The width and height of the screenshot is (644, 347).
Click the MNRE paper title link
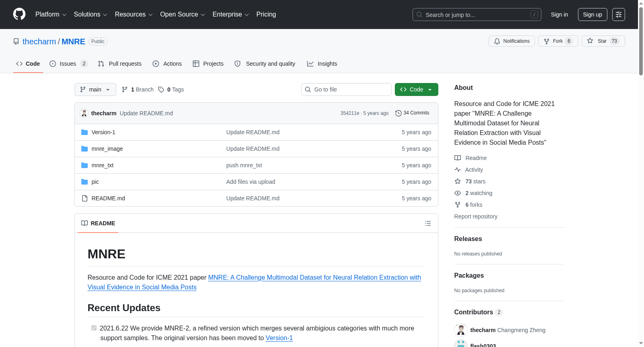click(254, 282)
